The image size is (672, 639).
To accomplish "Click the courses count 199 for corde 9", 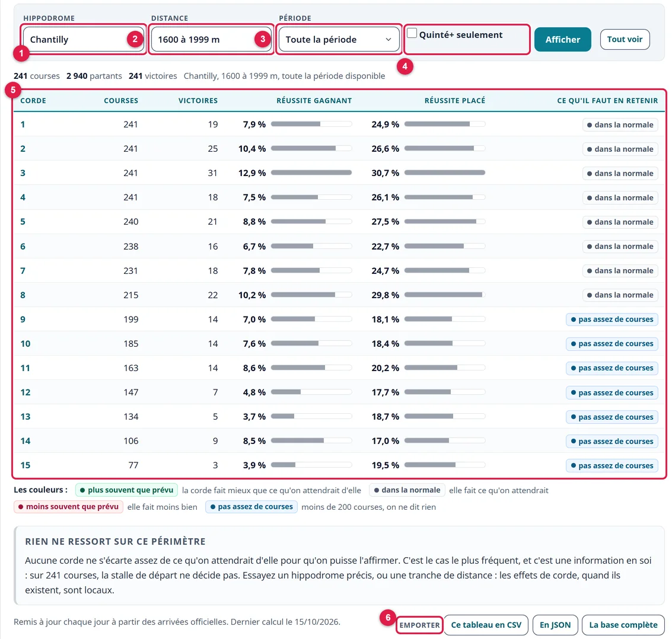I will pos(130,319).
